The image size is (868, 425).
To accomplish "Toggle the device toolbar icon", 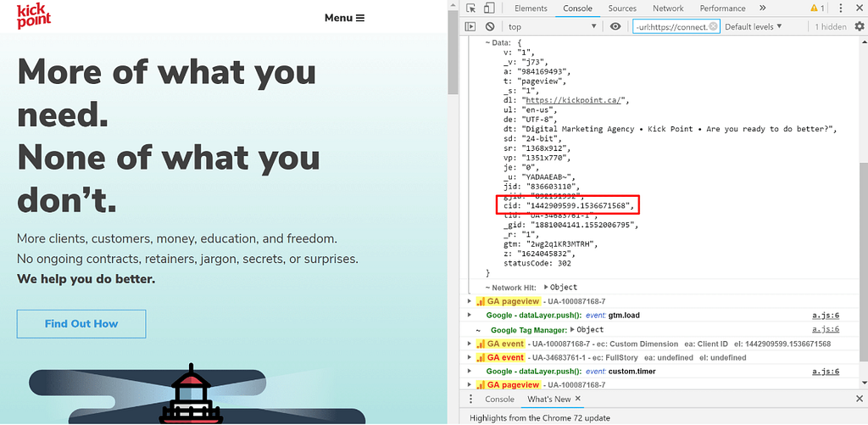I will [489, 8].
